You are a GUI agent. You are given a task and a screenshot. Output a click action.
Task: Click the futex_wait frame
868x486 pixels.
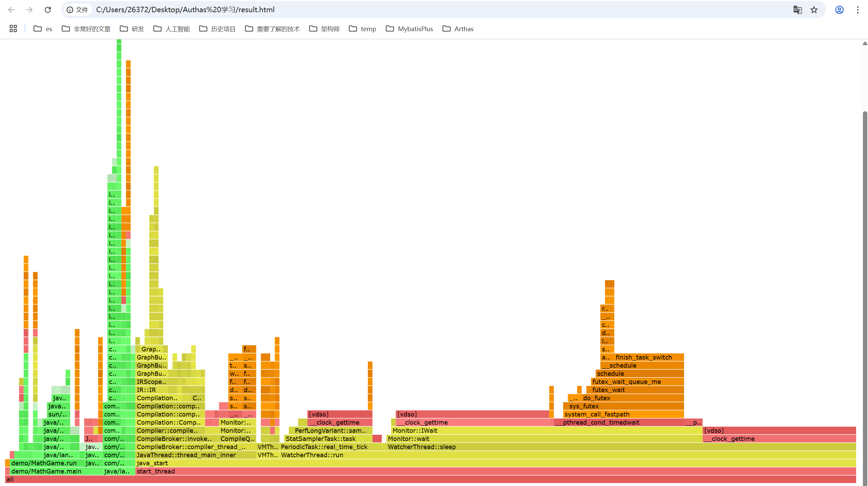pos(609,390)
